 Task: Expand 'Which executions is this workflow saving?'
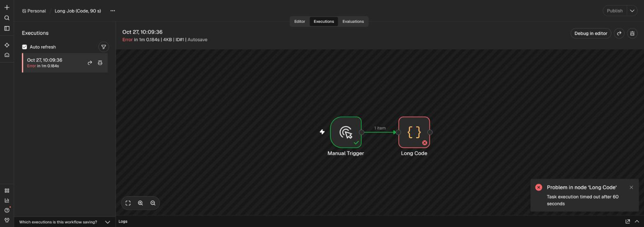(x=64, y=222)
